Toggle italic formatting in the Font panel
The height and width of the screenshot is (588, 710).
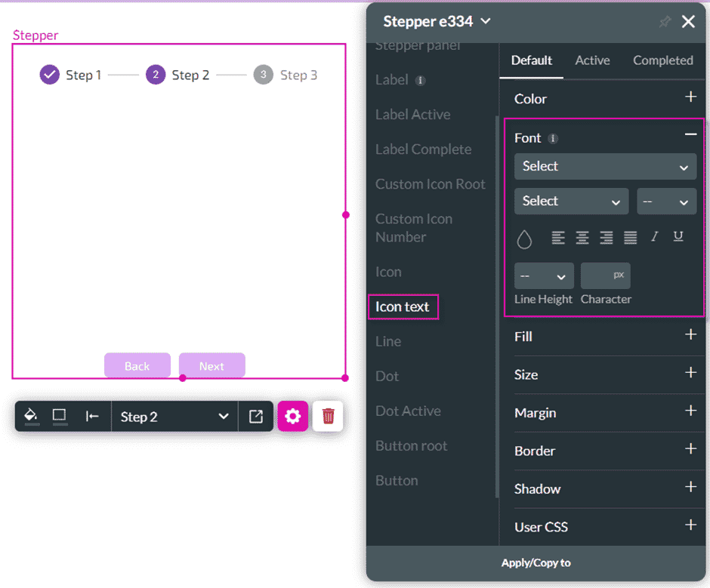pyautogui.click(x=654, y=237)
